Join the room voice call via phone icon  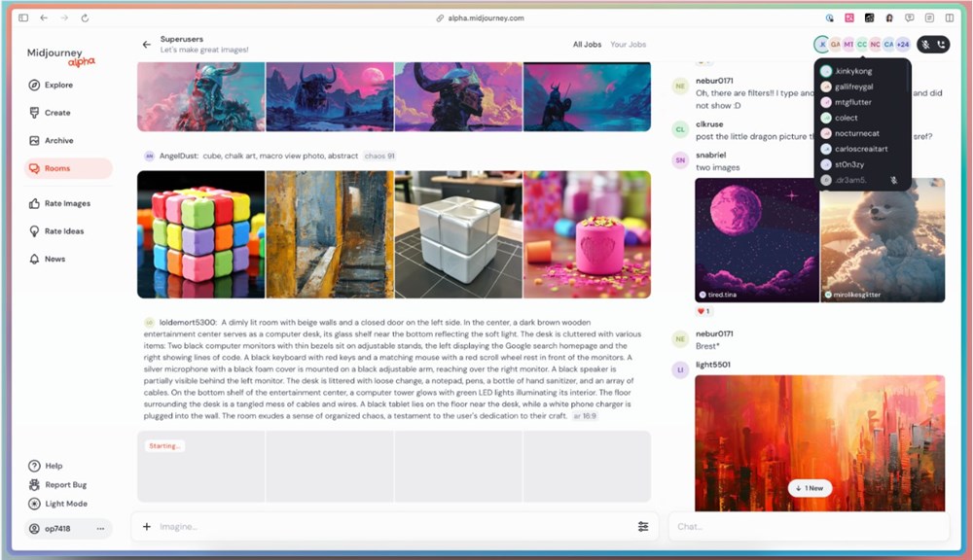941,45
